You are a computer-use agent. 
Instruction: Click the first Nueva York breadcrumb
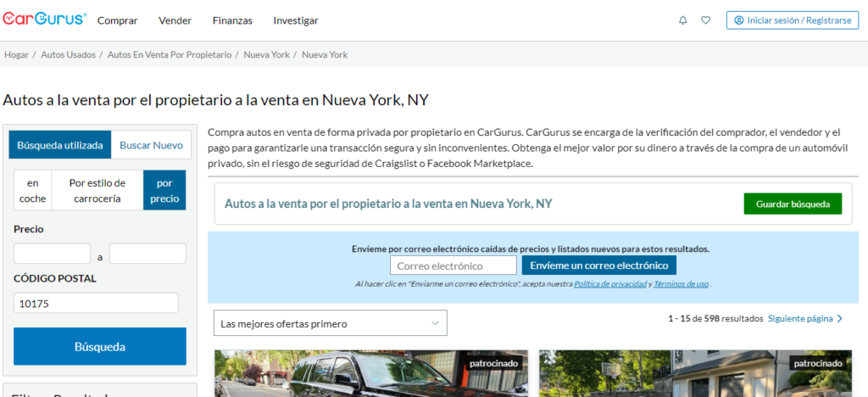click(x=266, y=55)
